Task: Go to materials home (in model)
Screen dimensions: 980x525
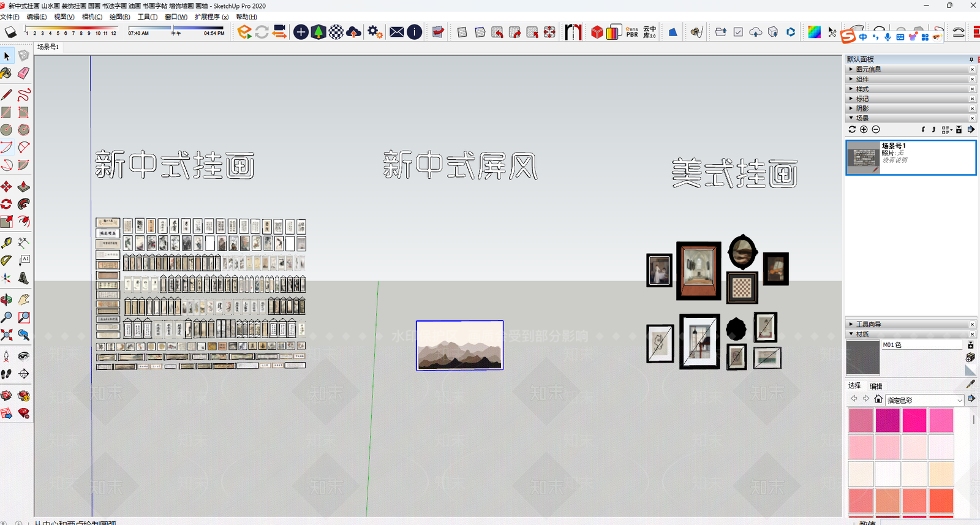Action: point(878,399)
